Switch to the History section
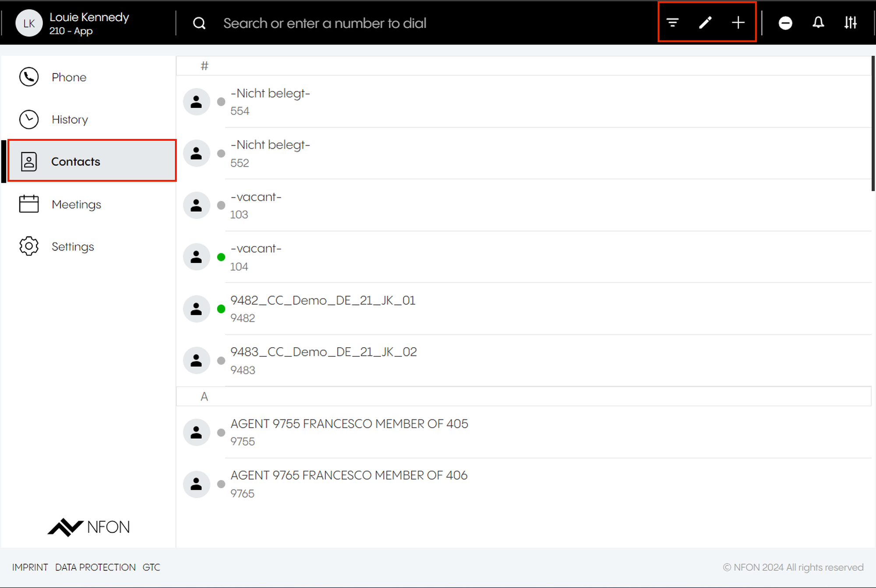 [x=70, y=120]
